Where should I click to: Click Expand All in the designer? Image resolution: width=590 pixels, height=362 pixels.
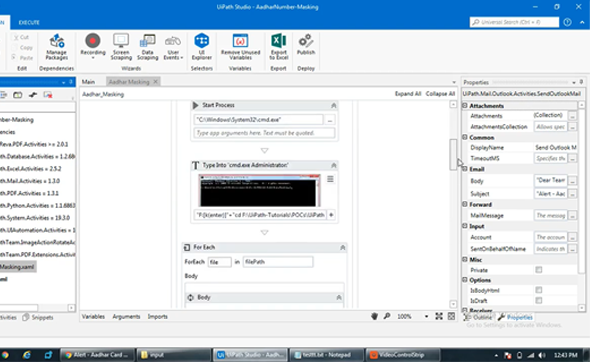pos(408,94)
